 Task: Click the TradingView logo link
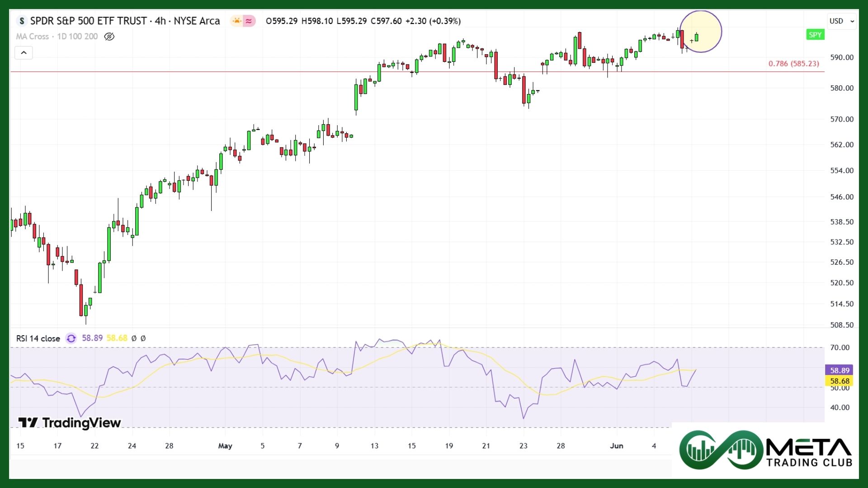70,422
